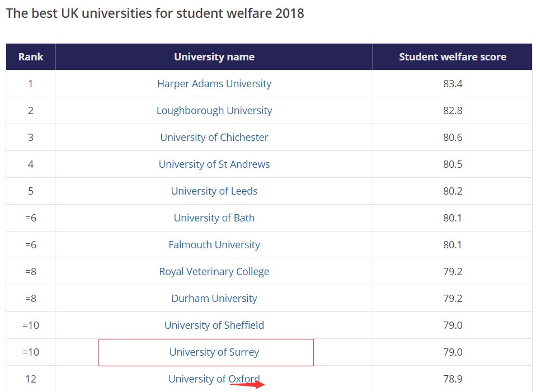This screenshot has width=536, height=392.
Task: Click the Loughborough University link
Action: 214,111
